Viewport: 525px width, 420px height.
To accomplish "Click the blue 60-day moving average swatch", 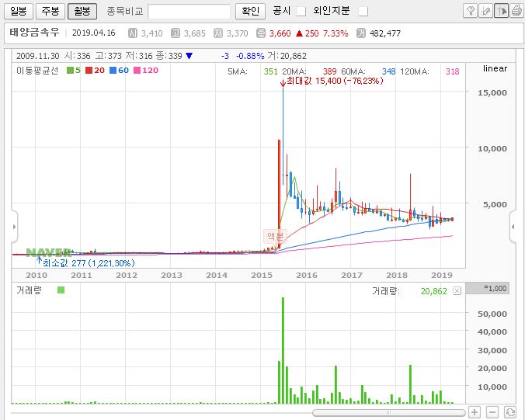I will [113, 71].
